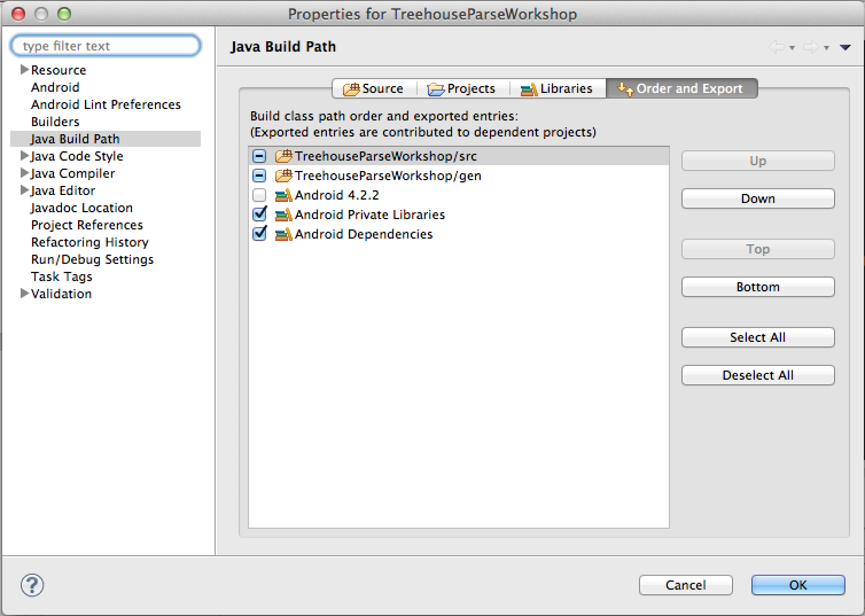The height and width of the screenshot is (616, 865).
Task: Click the help question mark icon
Action: click(x=32, y=585)
